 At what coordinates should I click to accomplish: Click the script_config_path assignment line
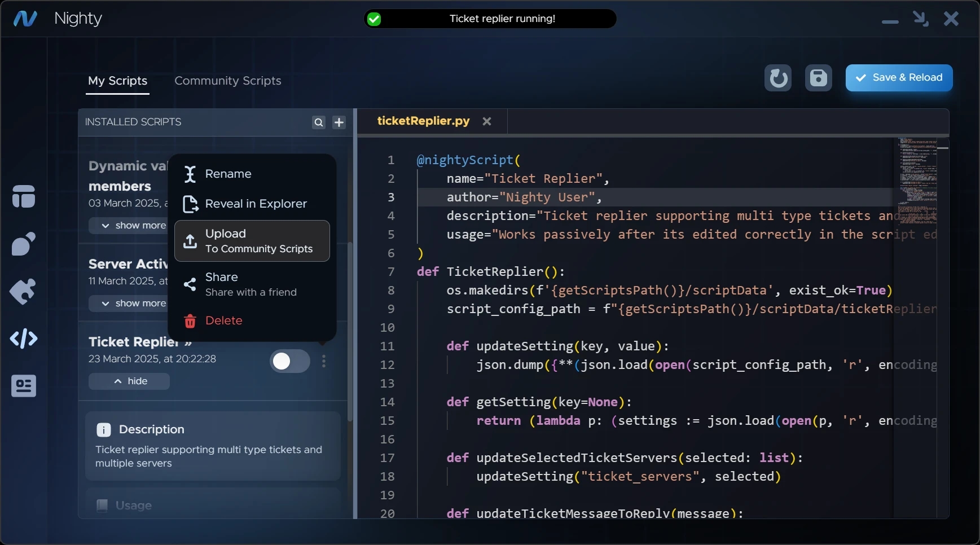tap(692, 309)
